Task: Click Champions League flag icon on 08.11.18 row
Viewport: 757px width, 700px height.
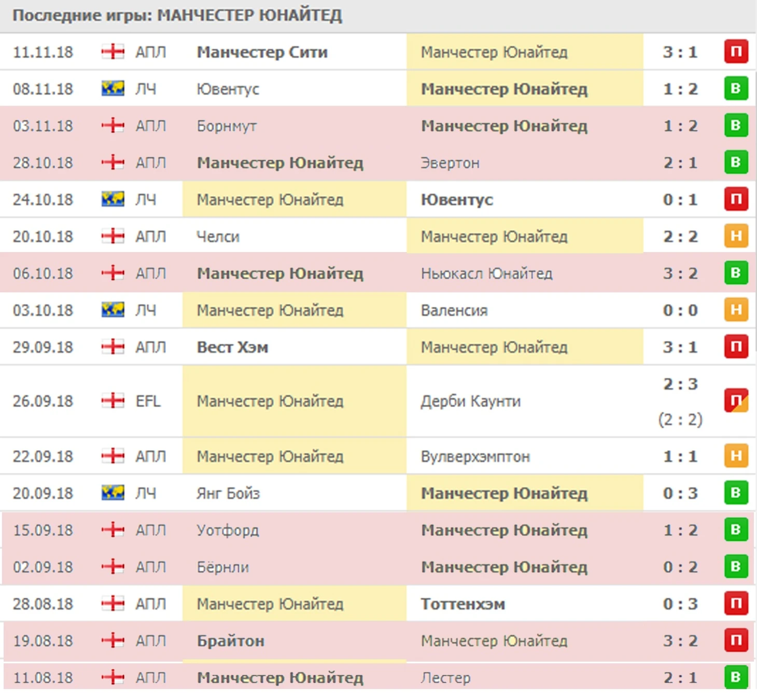Action: coord(113,89)
